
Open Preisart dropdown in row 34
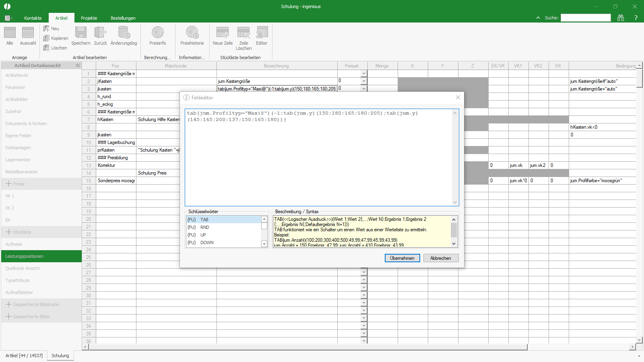click(364, 326)
